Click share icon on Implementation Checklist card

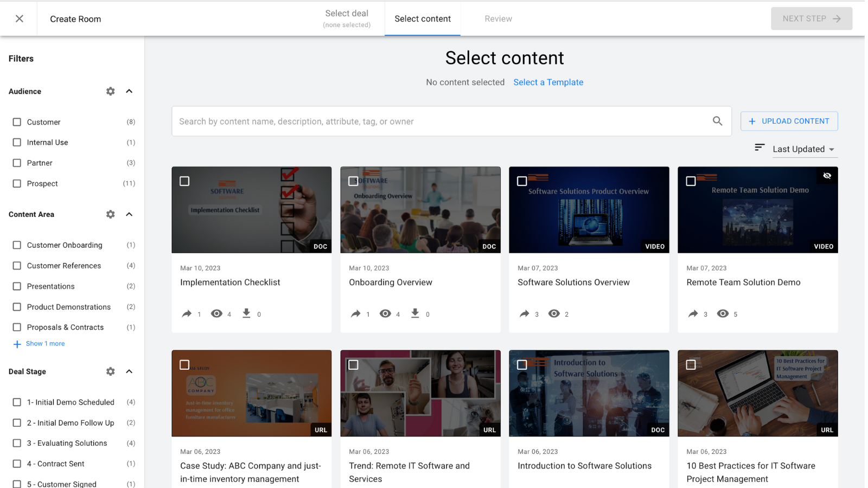(187, 313)
